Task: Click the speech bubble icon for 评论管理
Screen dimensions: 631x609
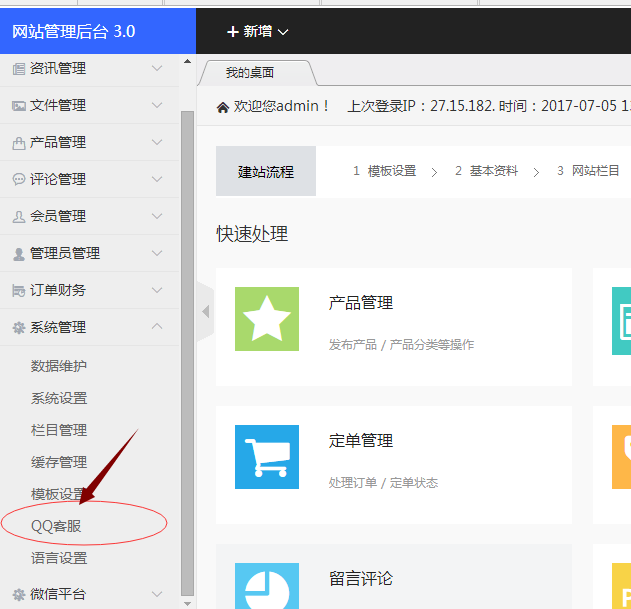Action: tap(18, 179)
